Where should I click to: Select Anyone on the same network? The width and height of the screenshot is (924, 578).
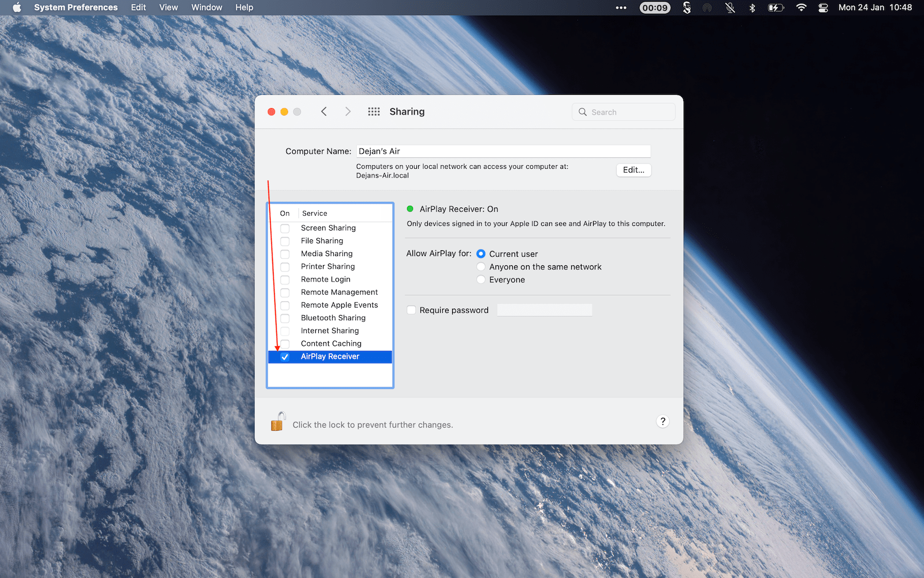(x=481, y=266)
